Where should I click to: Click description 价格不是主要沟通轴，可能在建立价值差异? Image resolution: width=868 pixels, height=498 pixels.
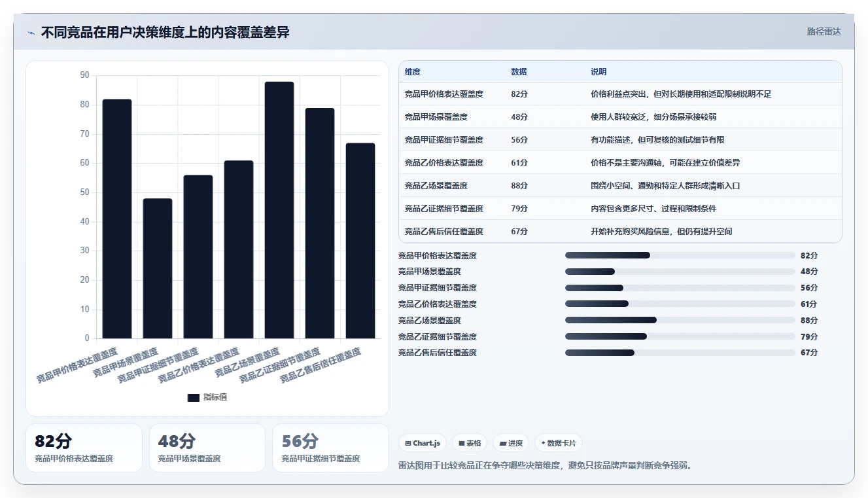click(665, 163)
